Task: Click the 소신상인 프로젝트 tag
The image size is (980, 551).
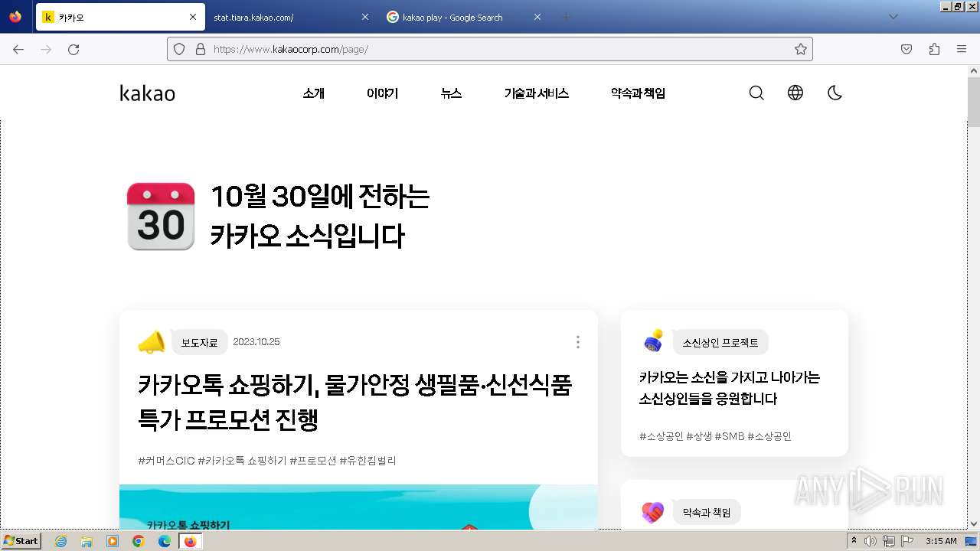Action: click(720, 343)
